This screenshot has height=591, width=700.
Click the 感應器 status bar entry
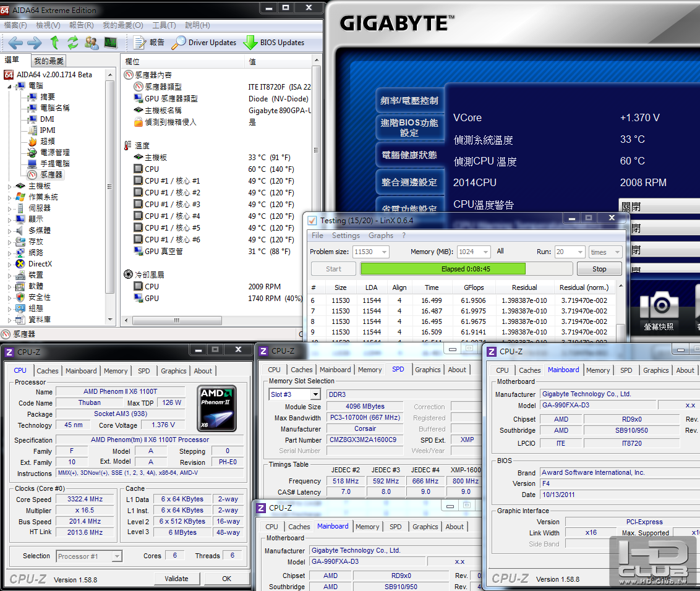tap(19, 334)
